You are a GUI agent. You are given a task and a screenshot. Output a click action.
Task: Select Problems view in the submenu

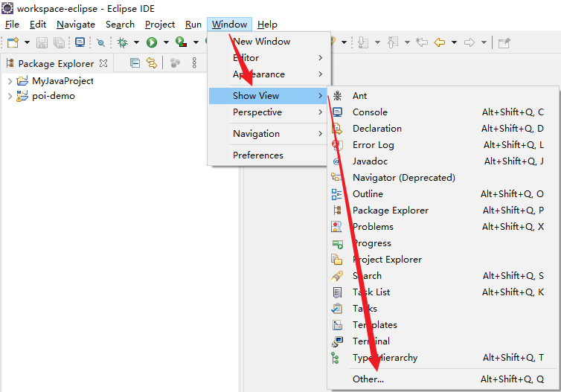coord(373,227)
